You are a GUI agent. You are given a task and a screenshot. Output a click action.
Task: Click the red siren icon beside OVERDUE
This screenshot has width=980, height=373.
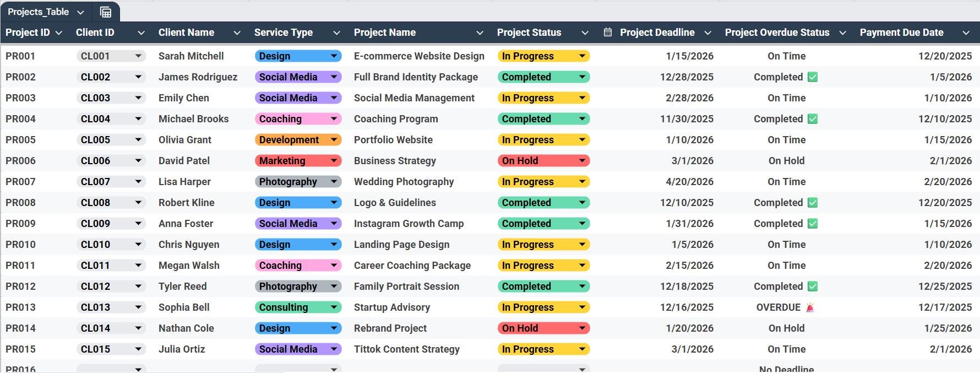tap(810, 307)
